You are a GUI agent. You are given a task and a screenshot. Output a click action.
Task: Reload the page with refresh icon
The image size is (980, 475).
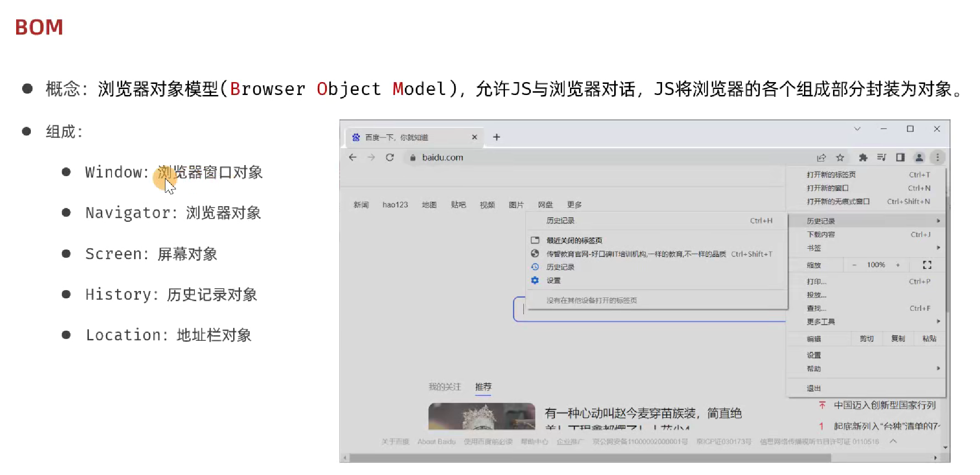[390, 157]
